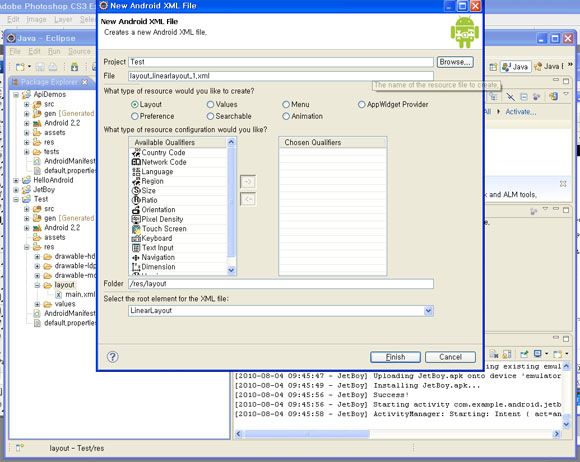Viewport: 580px width, 462px height.
Task: Open the dialog help question-mark icon
Action: click(x=113, y=357)
